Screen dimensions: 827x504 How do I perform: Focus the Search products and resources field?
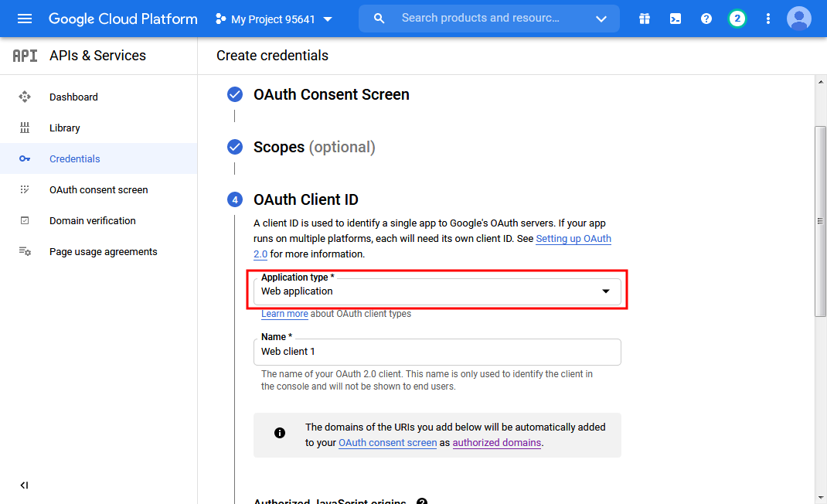[x=481, y=18]
